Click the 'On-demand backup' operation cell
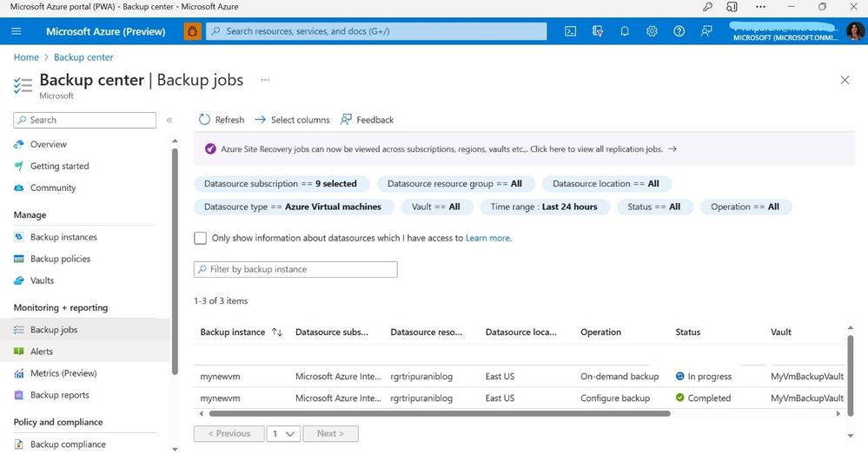 [620, 376]
